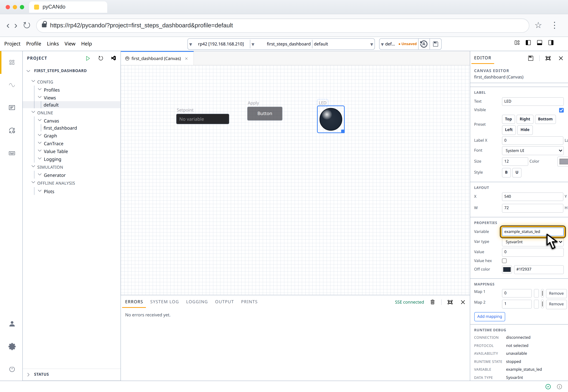Click the Add mapping button
Screen dimensions: 568x392
[x=489, y=317]
